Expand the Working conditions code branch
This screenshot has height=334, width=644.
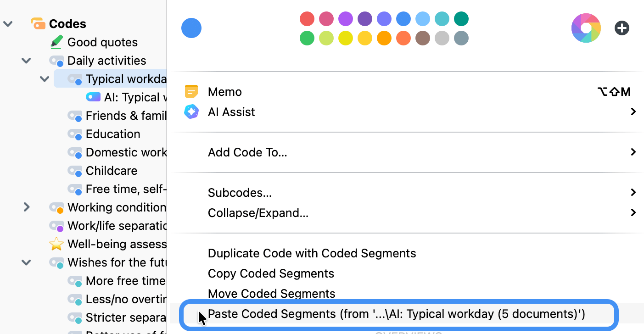pyautogui.click(x=26, y=207)
